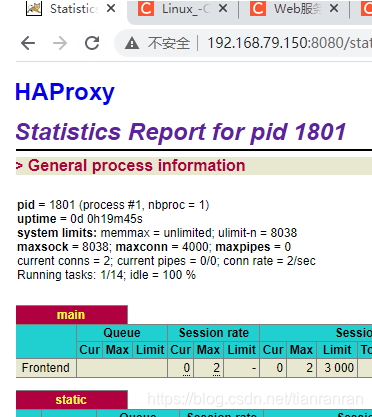Select the Session rate Max value 2
Image resolution: width=372 pixels, height=417 pixels.
point(216,368)
